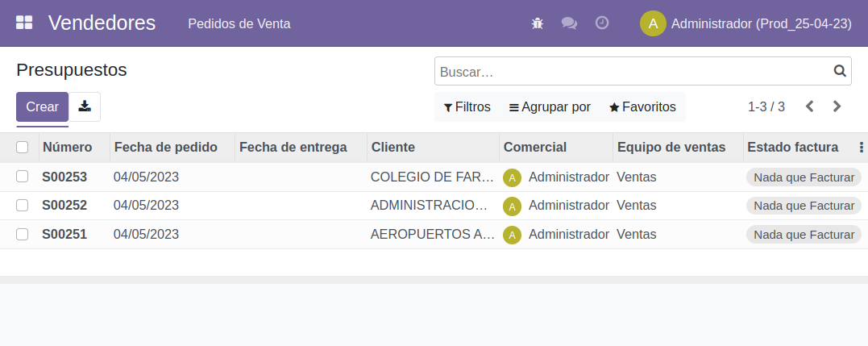
Task: Select checkbox for order S00251
Action: tap(23, 235)
